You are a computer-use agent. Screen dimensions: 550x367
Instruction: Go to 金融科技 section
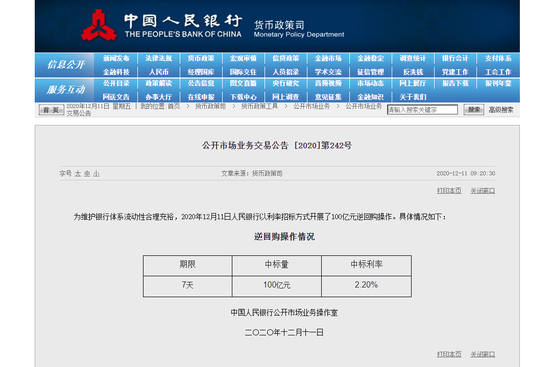116,72
